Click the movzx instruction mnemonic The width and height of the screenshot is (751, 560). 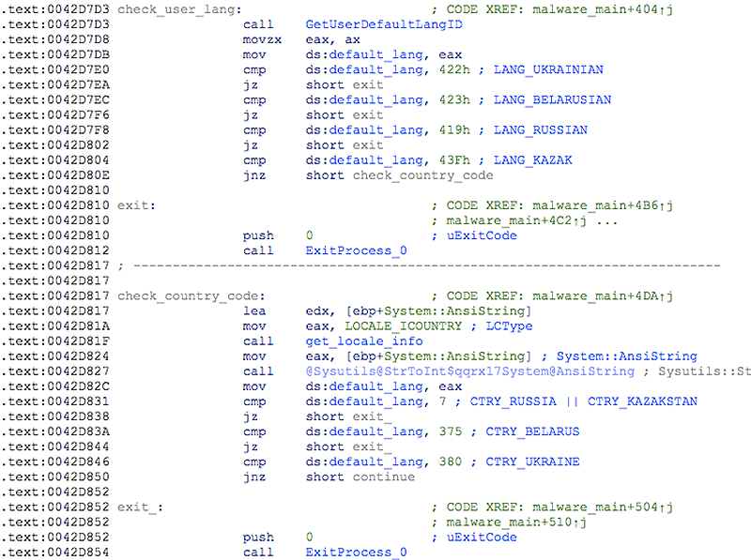(262, 39)
